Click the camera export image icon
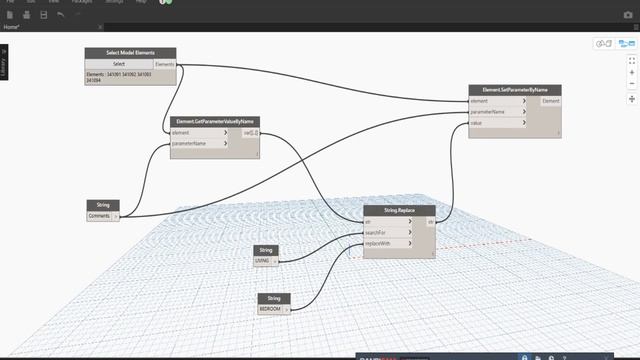The height and width of the screenshot is (360, 640). (x=628, y=15)
